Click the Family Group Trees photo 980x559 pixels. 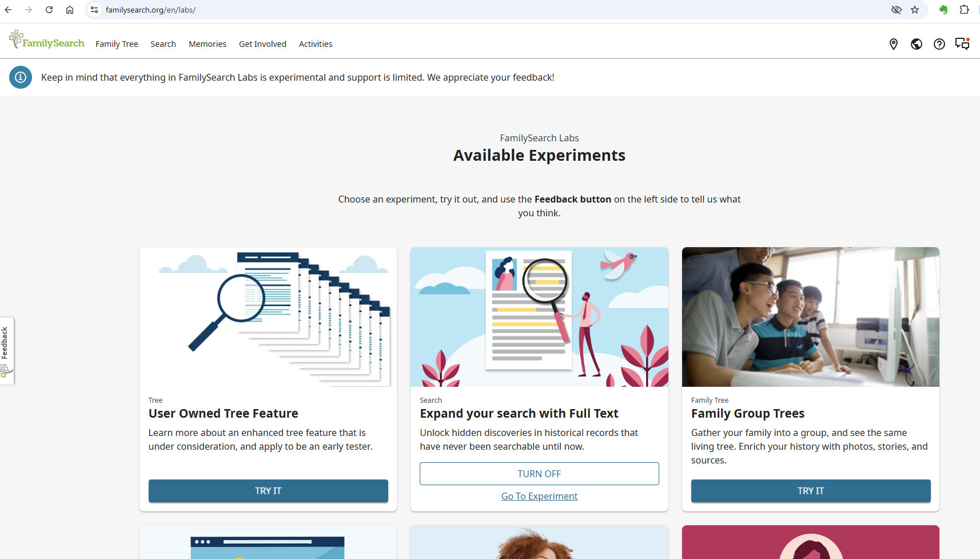click(811, 317)
